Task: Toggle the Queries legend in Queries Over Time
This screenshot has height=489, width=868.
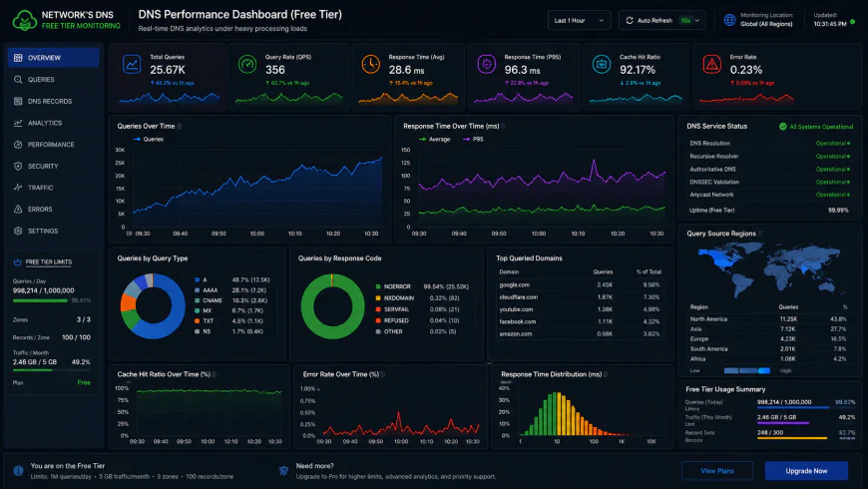Action: pos(149,139)
